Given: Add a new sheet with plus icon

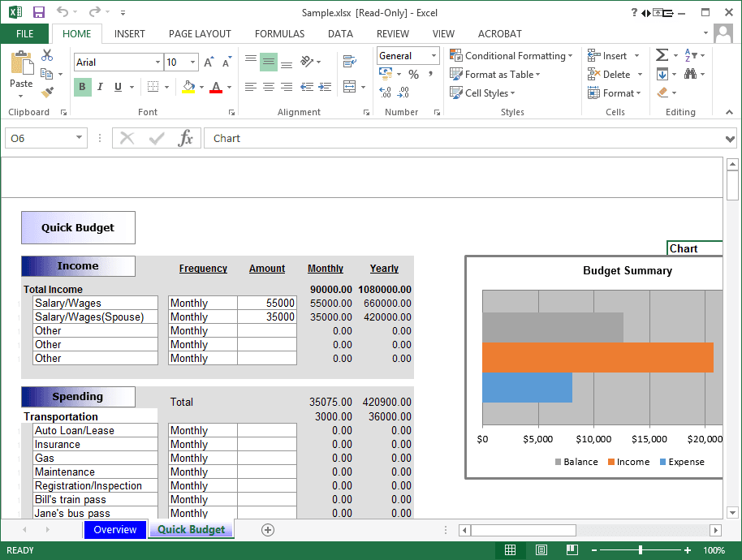Looking at the screenshot, I should pos(268,530).
